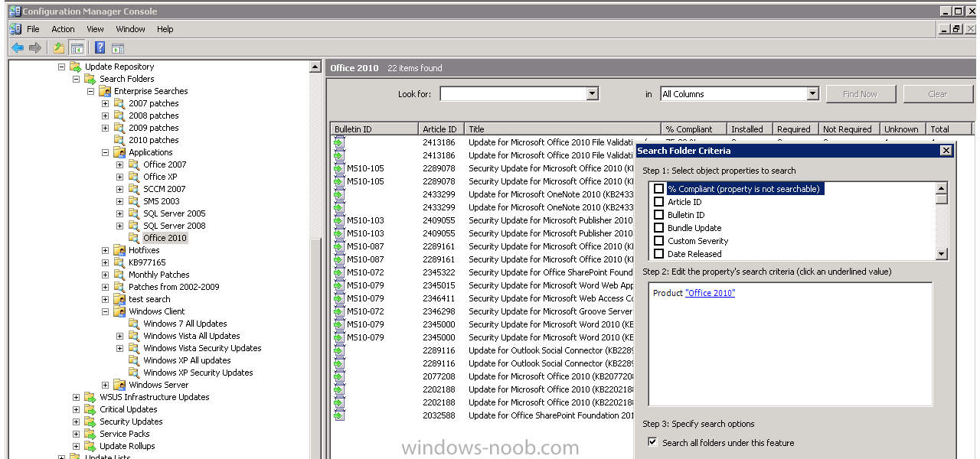Click the Update Repository folder icon
The height and width of the screenshot is (459, 980).
75,67
